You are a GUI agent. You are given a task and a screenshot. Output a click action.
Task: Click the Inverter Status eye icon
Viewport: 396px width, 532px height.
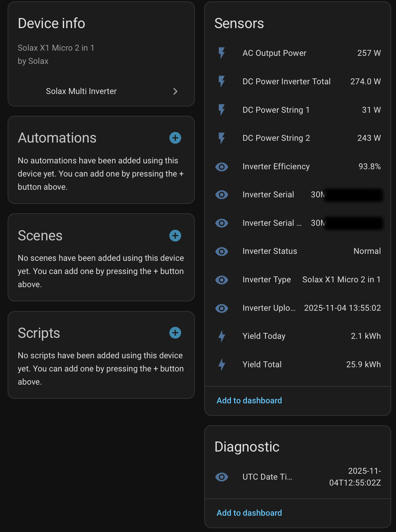pos(222,251)
